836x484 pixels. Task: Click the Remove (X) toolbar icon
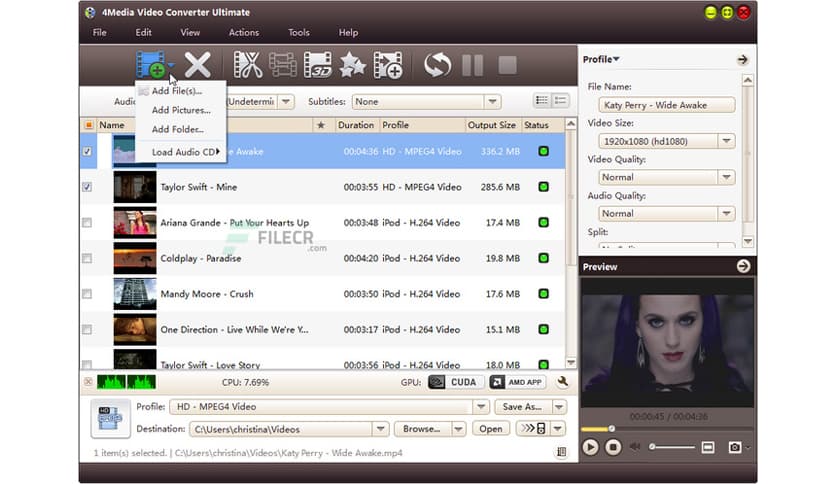[198, 64]
